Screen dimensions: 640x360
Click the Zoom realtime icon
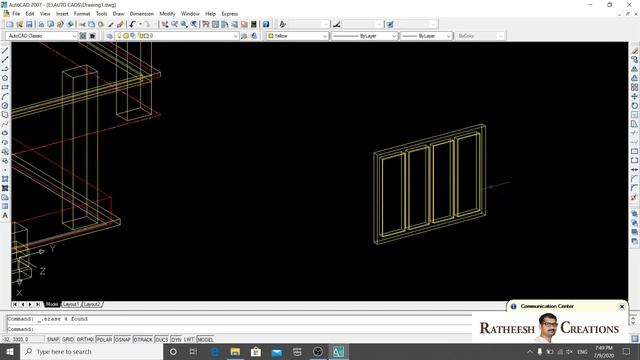[x=174, y=24]
